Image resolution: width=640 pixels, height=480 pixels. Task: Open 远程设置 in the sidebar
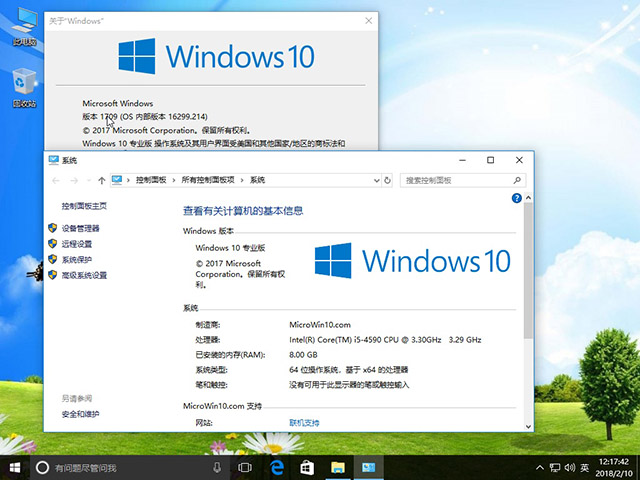coord(77,244)
